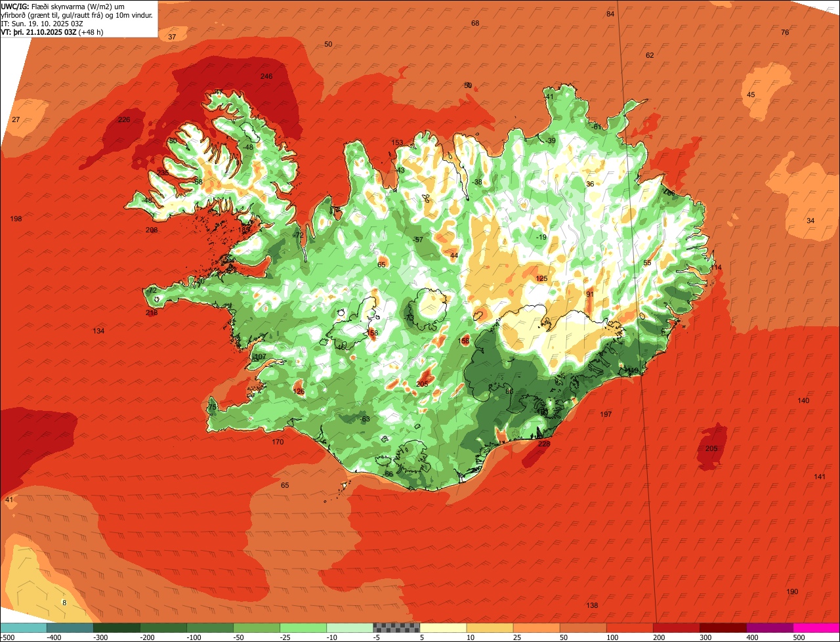Click the legend label -25

click(x=287, y=637)
